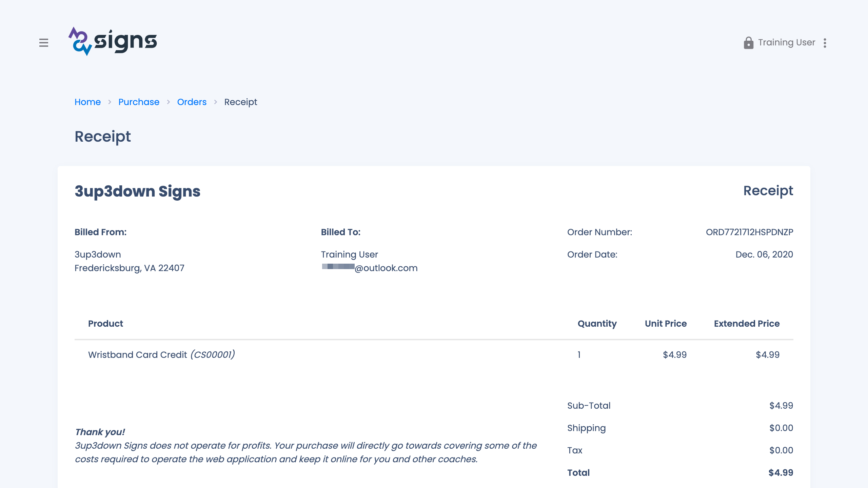Click the chevron after Orders breadcrumb
This screenshot has width=868, height=488.
coord(216,102)
